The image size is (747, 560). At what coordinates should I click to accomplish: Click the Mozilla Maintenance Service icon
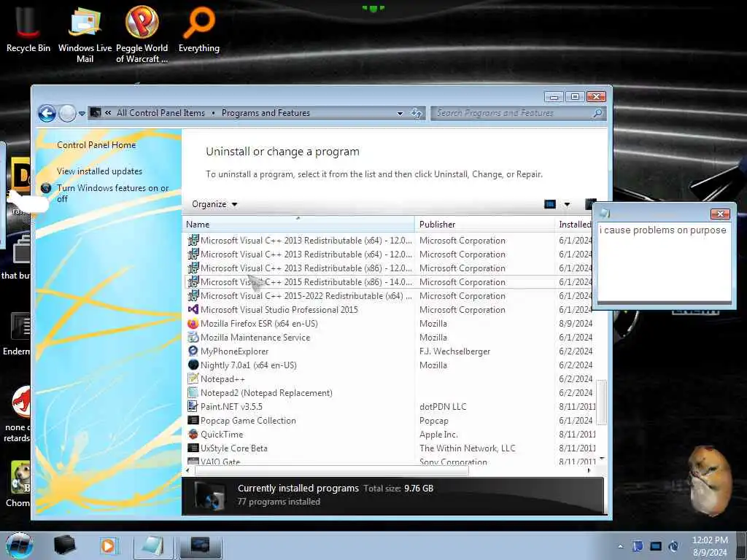pos(193,337)
